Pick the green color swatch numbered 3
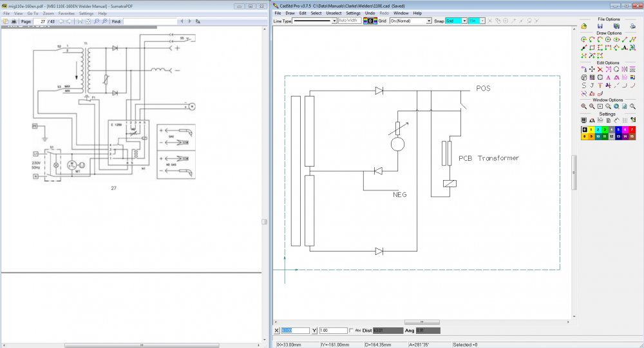 pyautogui.click(x=605, y=129)
